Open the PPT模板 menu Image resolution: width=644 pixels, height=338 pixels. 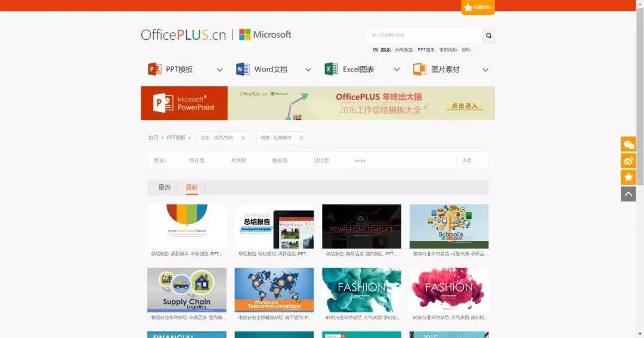pyautogui.click(x=179, y=69)
